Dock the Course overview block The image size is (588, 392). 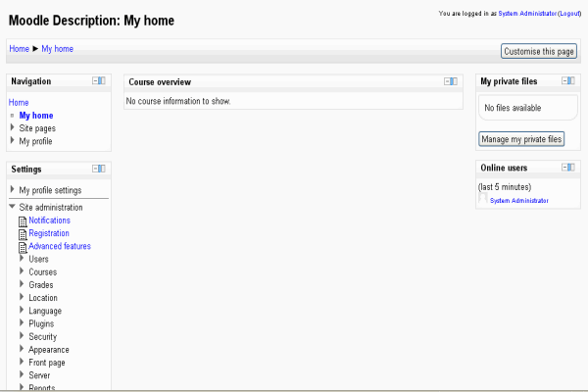[x=454, y=81]
